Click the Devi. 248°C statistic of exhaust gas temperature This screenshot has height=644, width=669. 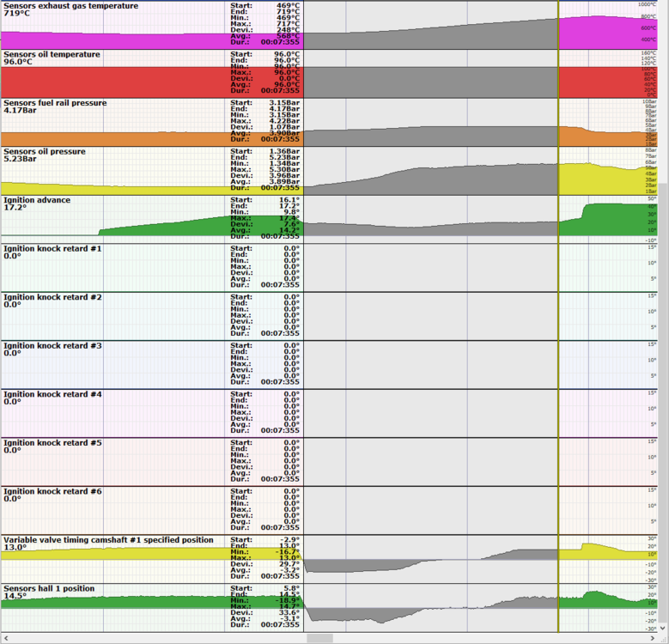pos(265,30)
